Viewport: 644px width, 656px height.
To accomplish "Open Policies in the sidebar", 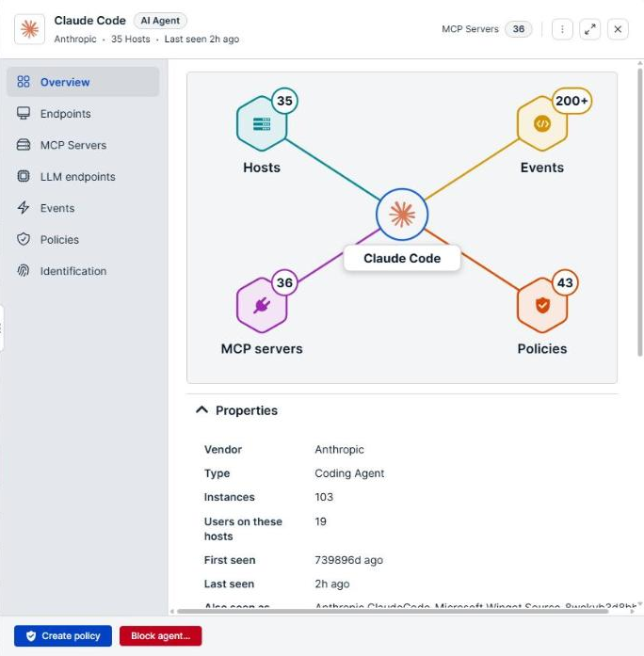I will point(83,239).
